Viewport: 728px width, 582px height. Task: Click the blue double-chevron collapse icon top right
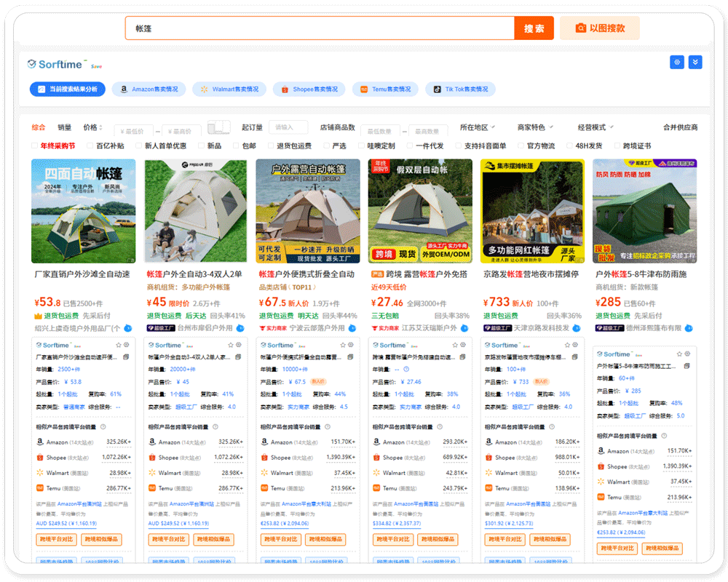[x=695, y=63]
